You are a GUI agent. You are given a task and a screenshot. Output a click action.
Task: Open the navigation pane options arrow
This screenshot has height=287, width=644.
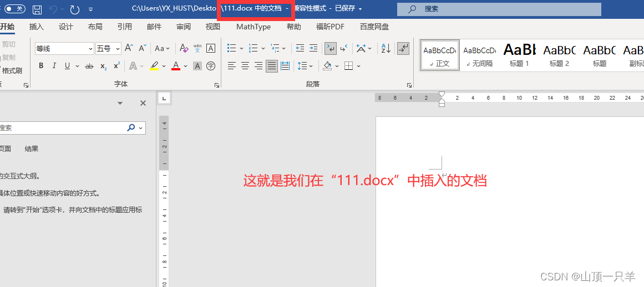click(120, 103)
